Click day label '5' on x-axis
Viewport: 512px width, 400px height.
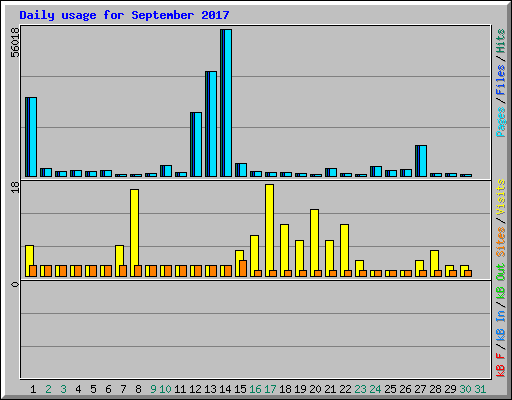tap(93, 389)
